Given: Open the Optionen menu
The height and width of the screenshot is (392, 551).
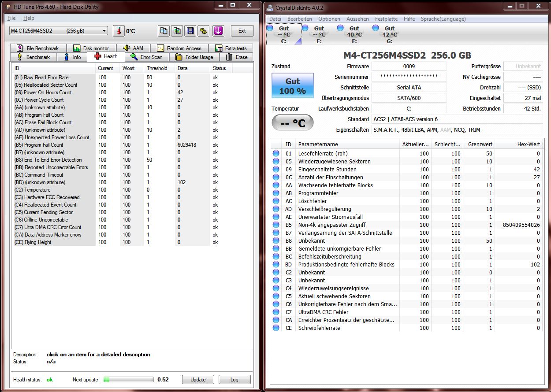Looking at the screenshot, I should point(329,19).
